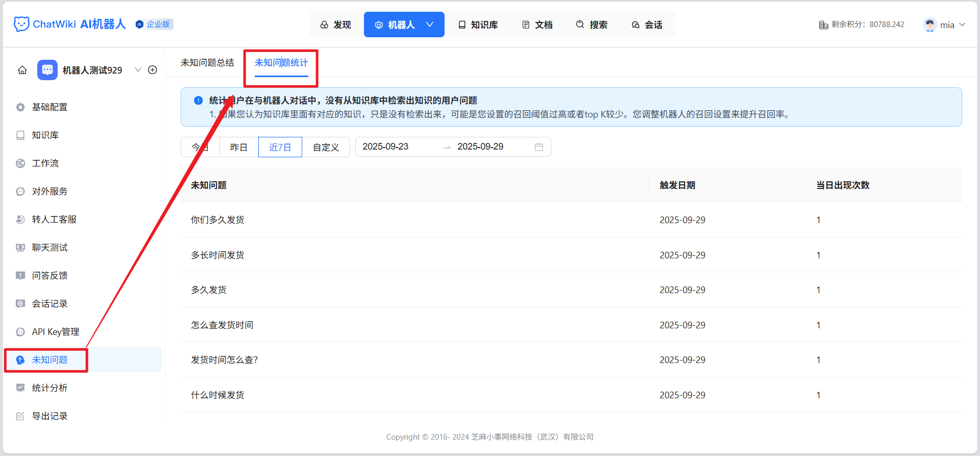Viewport: 980px width, 456px height.
Task: Add a new robot with plus icon
Action: tap(153, 70)
